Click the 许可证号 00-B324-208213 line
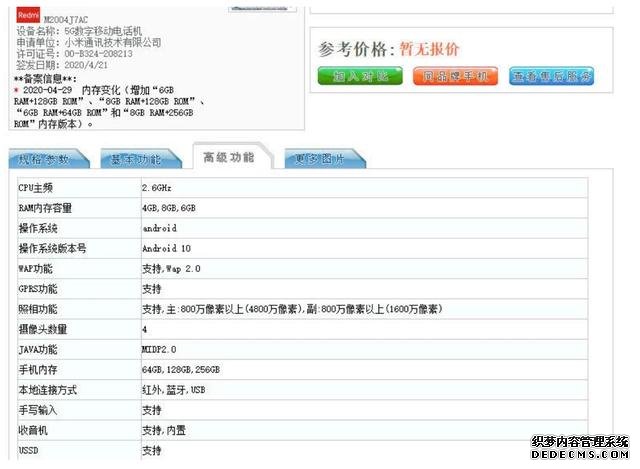This screenshot has height=469, width=640. point(74,54)
